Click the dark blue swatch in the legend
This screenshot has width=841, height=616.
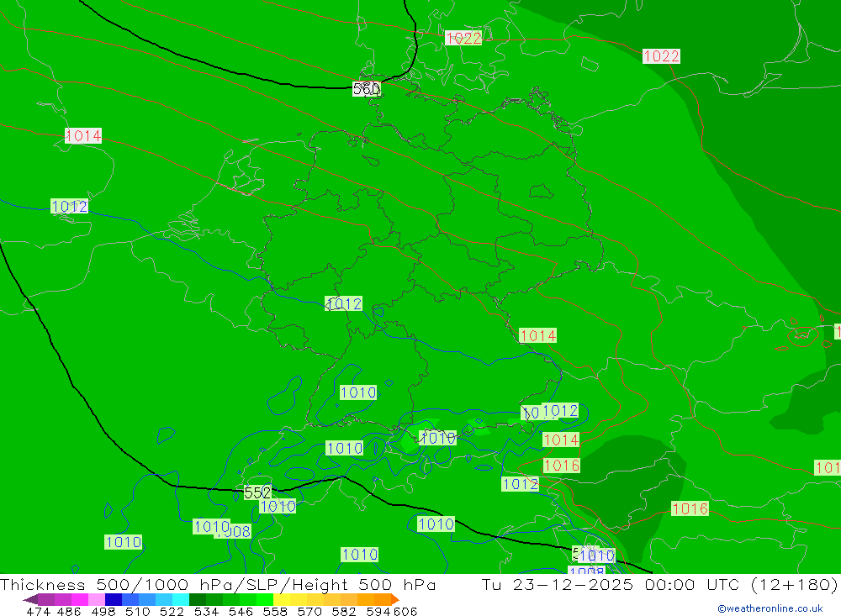coord(112,599)
